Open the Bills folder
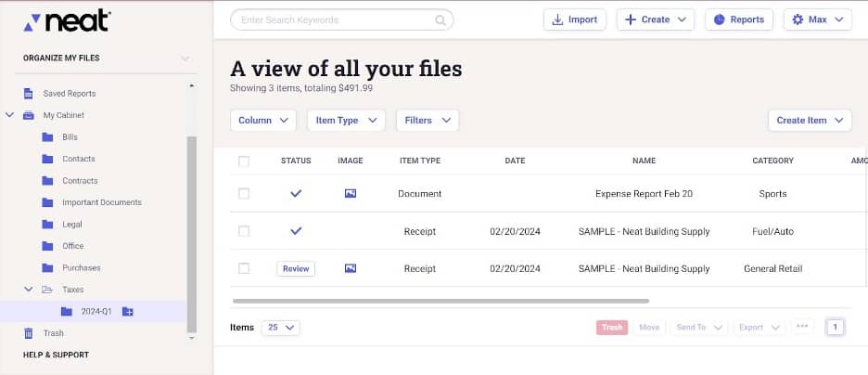The image size is (868, 375). [x=70, y=137]
